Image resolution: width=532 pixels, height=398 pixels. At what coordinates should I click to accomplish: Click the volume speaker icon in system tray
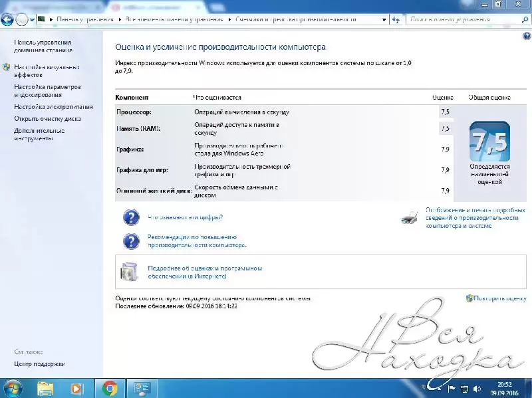[476, 387]
